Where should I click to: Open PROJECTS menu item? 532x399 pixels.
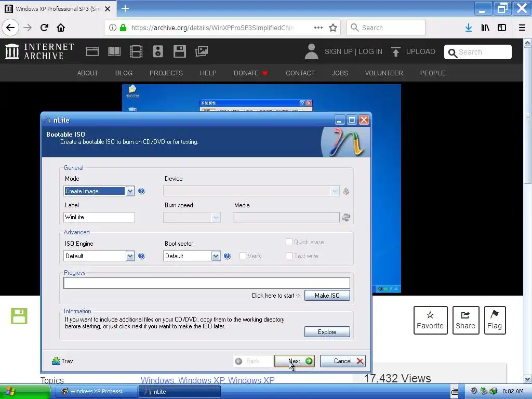[166, 73]
